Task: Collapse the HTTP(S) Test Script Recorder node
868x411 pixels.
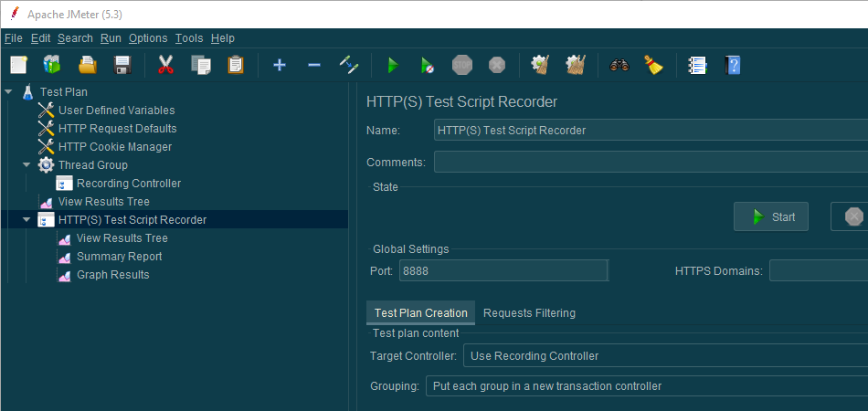Action: 26,219
